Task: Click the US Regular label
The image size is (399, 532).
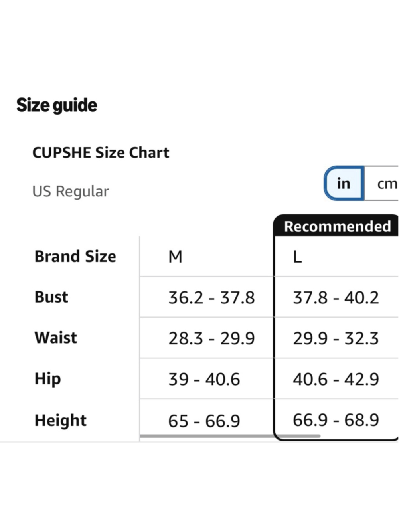Action: click(70, 192)
